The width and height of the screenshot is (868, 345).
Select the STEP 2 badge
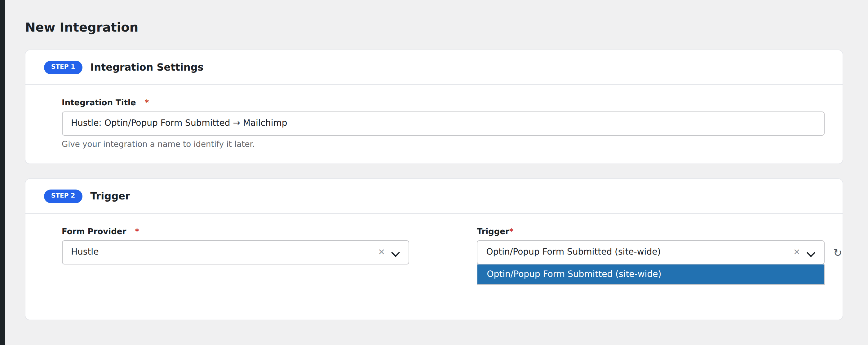pyautogui.click(x=63, y=196)
